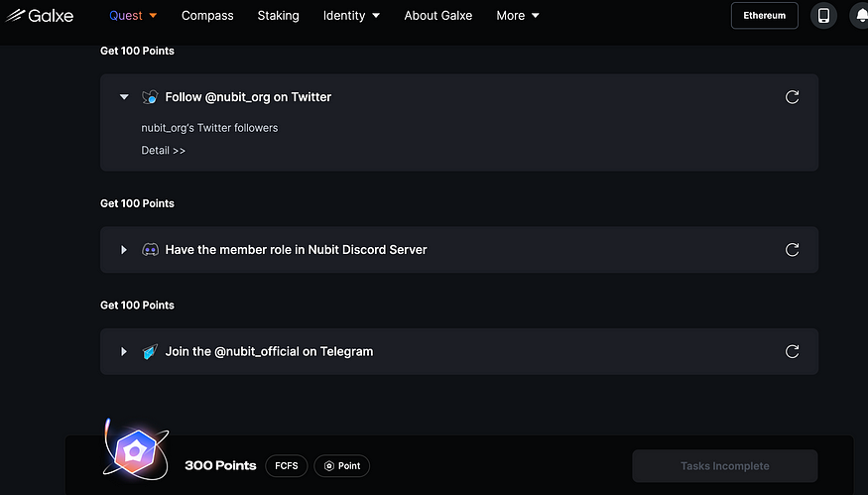Open the Staking page

click(x=278, y=16)
